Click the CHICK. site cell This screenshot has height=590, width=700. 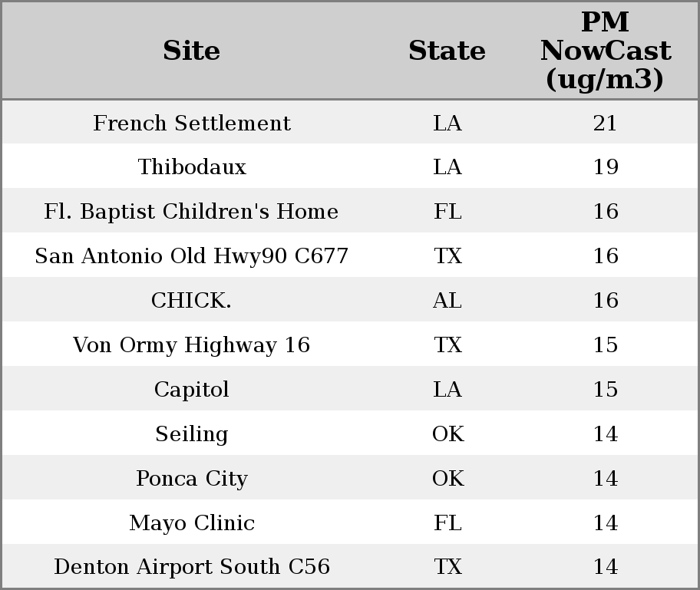tap(191, 301)
